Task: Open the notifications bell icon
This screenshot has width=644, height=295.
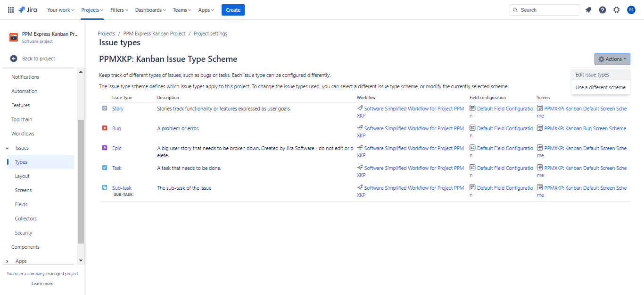Action: tap(588, 10)
